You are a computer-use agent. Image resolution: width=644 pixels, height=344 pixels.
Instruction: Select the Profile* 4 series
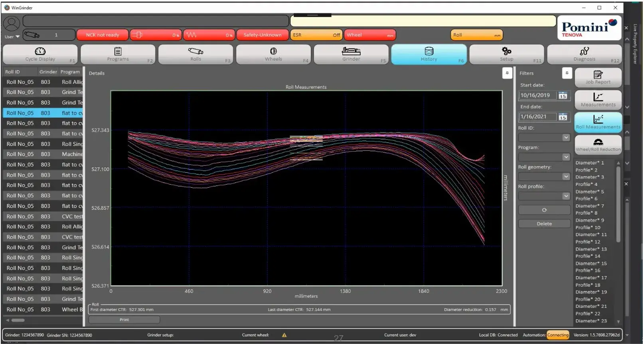point(586,185)
